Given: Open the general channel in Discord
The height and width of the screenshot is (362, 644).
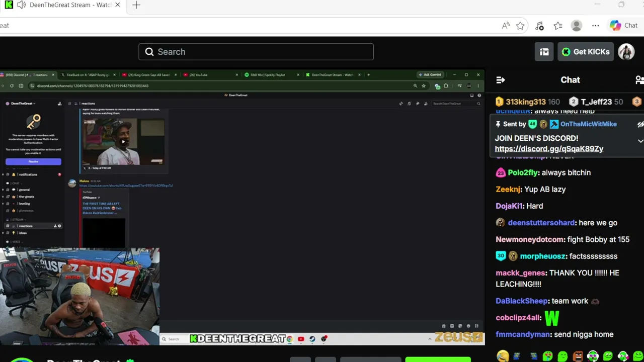Looking at the screenshot, I should tap(33, 190).
